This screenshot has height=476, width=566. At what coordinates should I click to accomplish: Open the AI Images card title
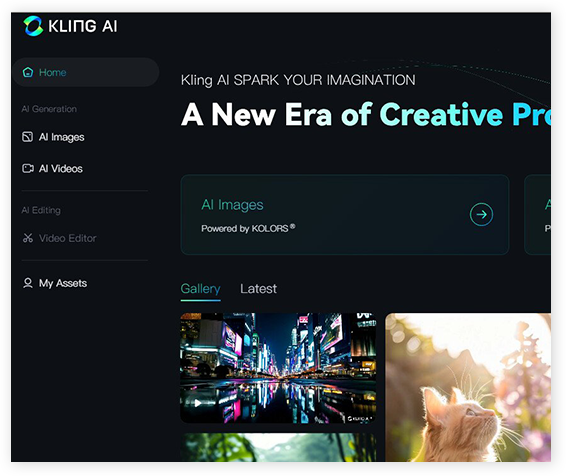tap(232, 205)
